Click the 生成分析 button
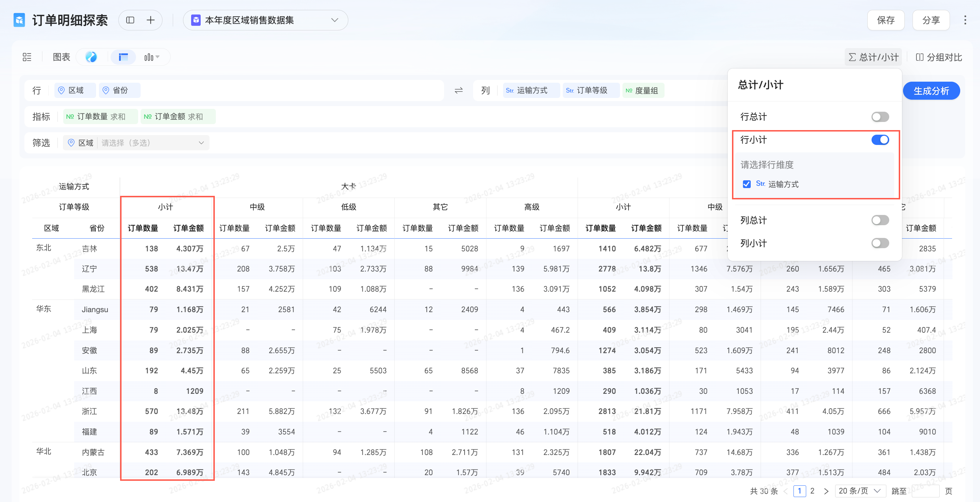 pyautogui.click(x=931, y=91)
